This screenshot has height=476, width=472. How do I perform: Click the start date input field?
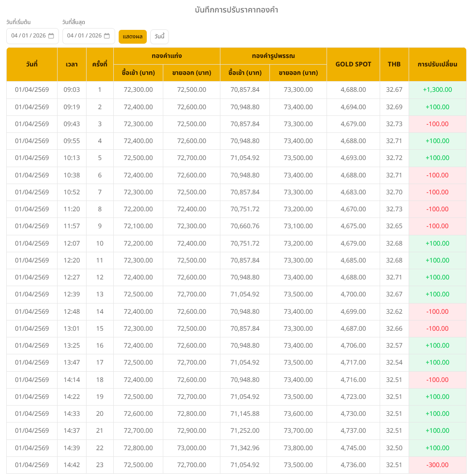(x=28, y=36)
